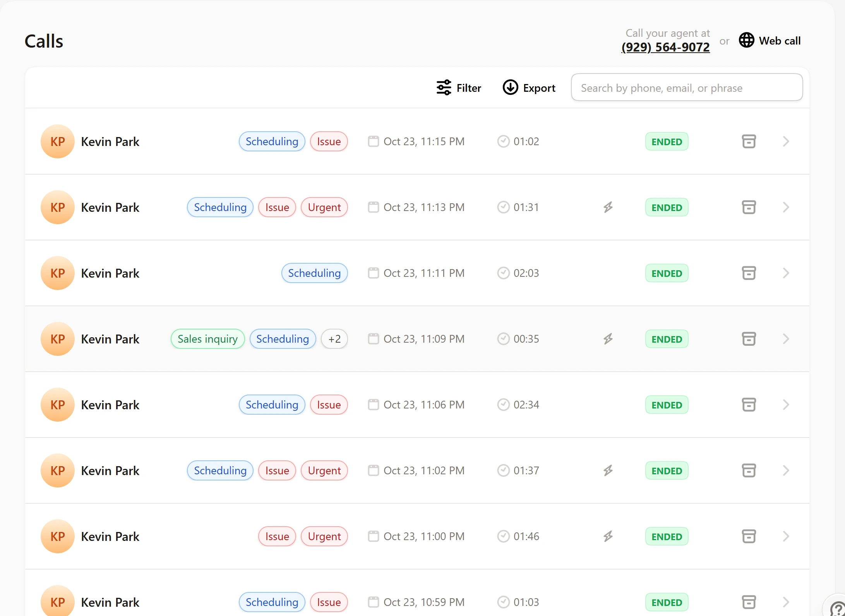Archive the 11:13 PM call
The image size is (845, 616).
749,207
